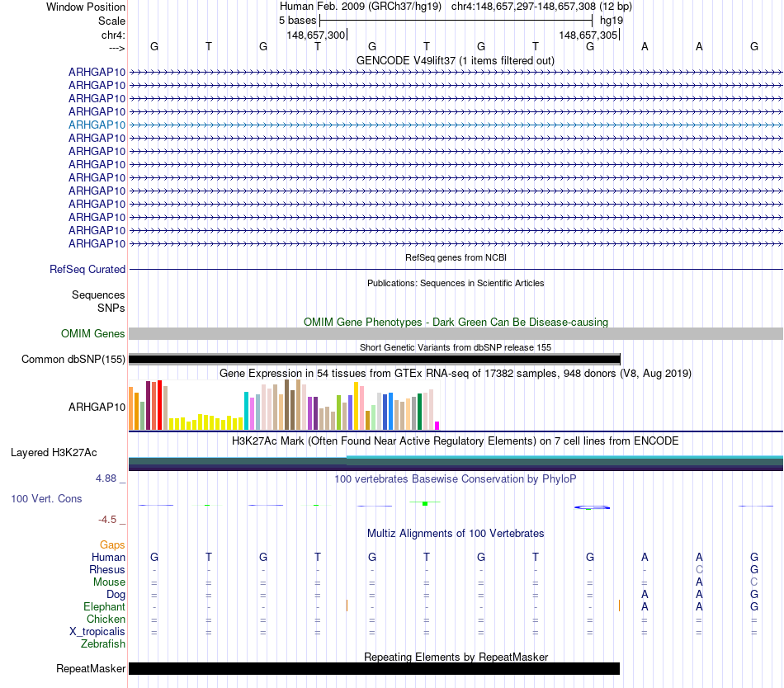
Task: Click the 'Common dbSNP(155)' label
Action: (73, 359)
